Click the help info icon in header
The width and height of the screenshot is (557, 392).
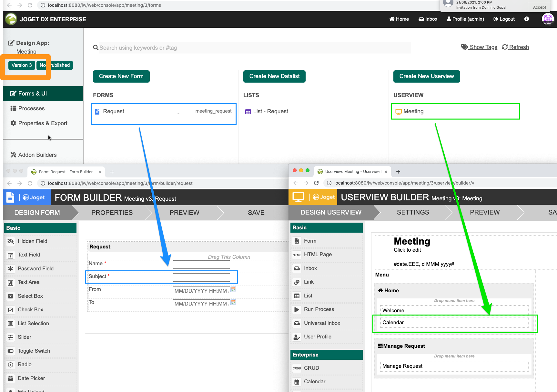click(x=526, y=19)
